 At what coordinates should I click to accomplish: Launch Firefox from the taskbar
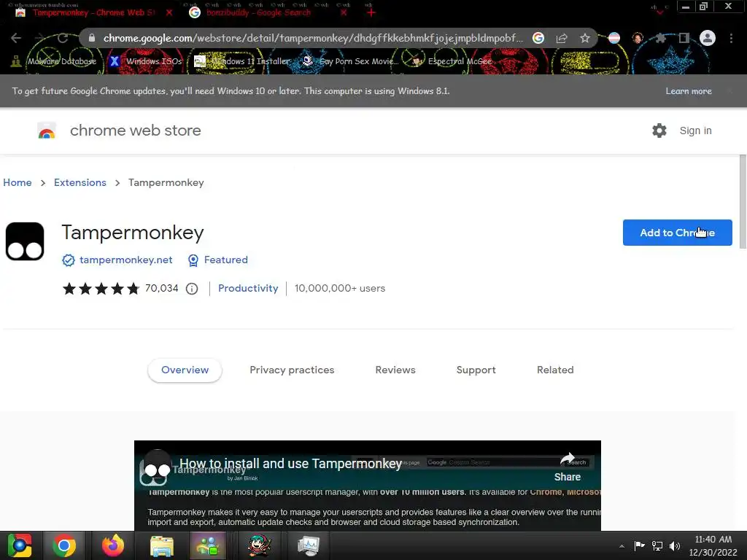113,545
